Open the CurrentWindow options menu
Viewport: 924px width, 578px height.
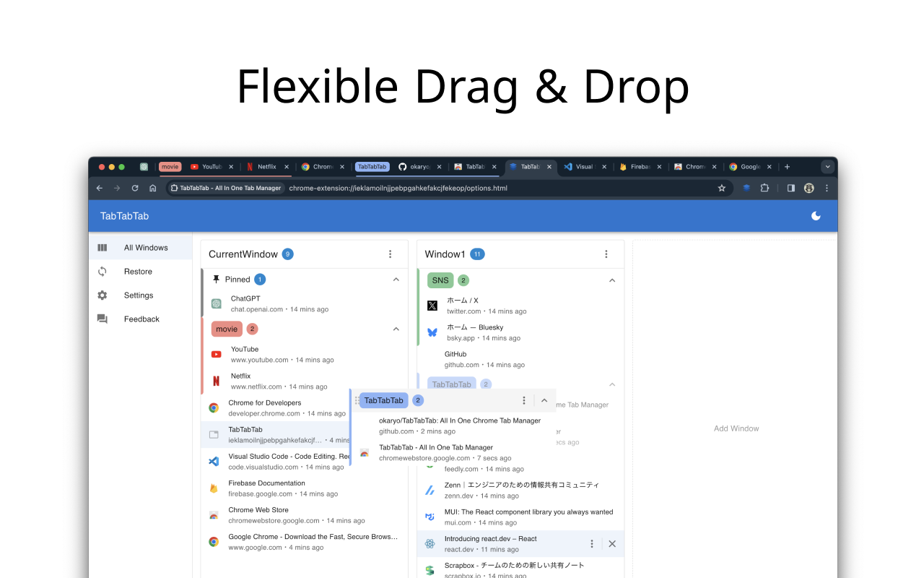pos(390,254)
